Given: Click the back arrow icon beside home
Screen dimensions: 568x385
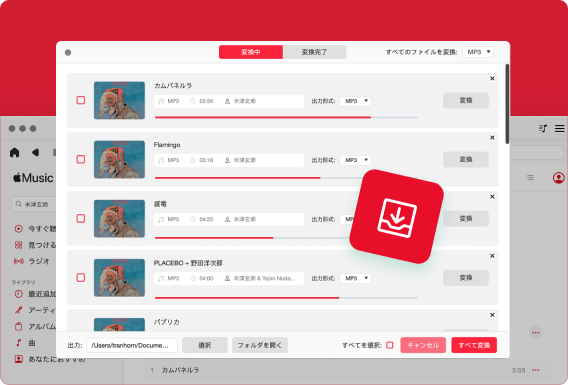Looking at the screenshot, I should coord(36,152).
